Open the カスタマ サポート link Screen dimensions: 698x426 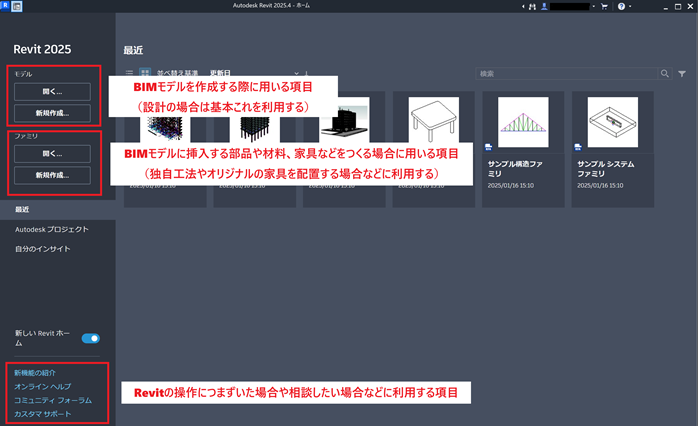pyautogui.click(x=42, y=414)
